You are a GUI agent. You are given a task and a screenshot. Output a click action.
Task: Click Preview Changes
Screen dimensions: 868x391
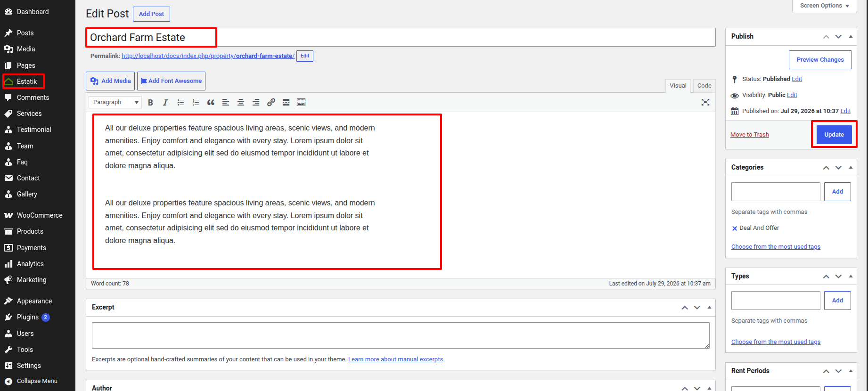820,60
